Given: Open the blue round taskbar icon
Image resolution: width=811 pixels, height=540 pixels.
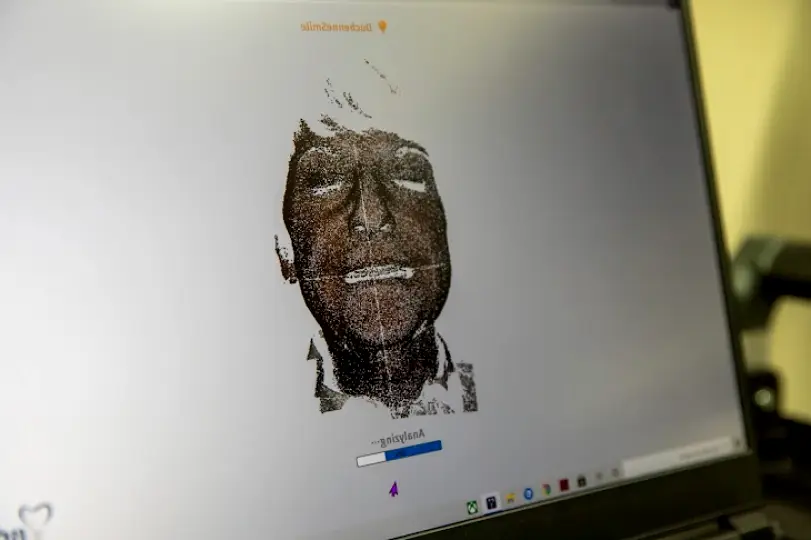Looking at the screenshot, I should tap(529, 494).
